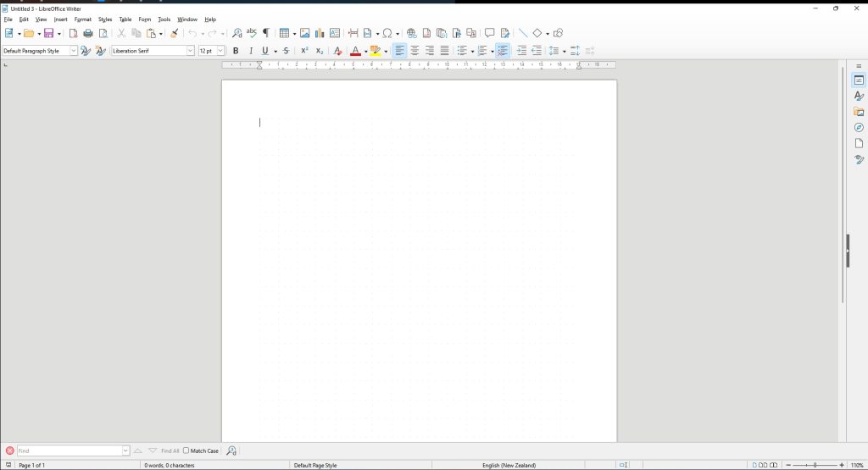Screen dimensions: 868x470
Task: Toggle Italic text formatting
Action: tap(250, 51)
